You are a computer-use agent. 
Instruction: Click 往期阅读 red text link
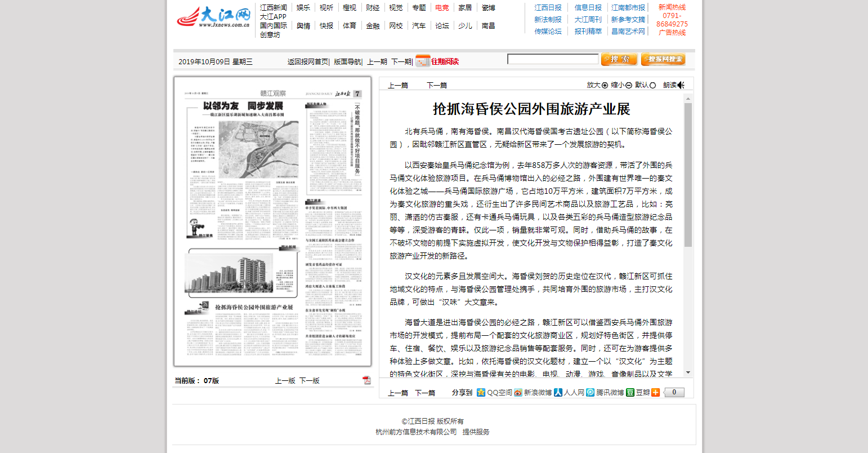pos(445,61)
